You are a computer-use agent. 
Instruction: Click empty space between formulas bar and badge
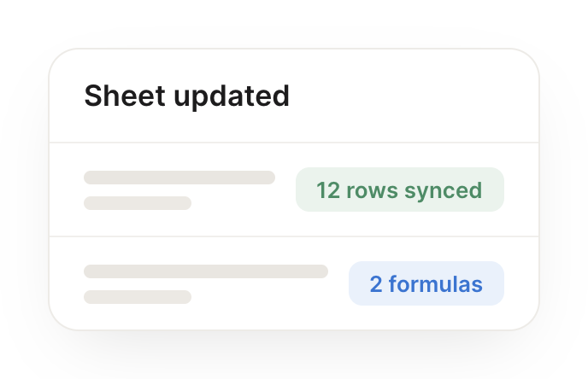[338, 283]
